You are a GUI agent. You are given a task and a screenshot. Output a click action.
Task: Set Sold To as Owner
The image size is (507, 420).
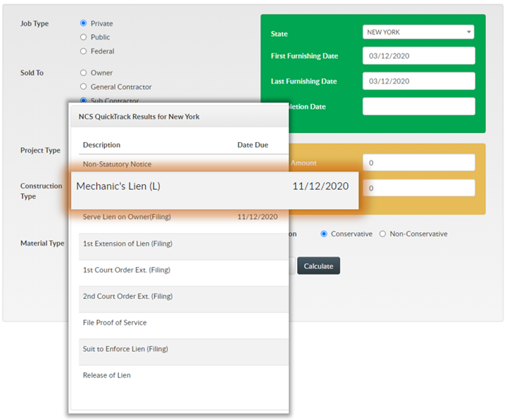pyautogui.click(x=84, y=72)
